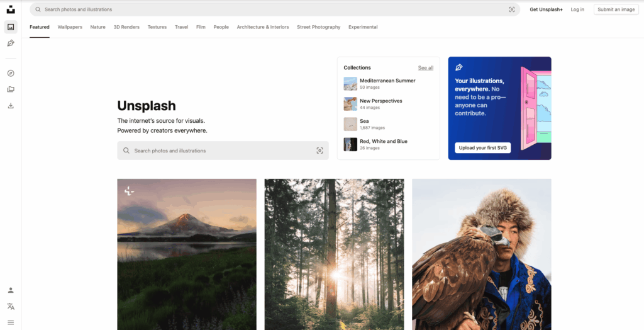644x330 pixels.
Task: Open the man with eagle photo
Action: pyautogui.click(x=482, y=254)
